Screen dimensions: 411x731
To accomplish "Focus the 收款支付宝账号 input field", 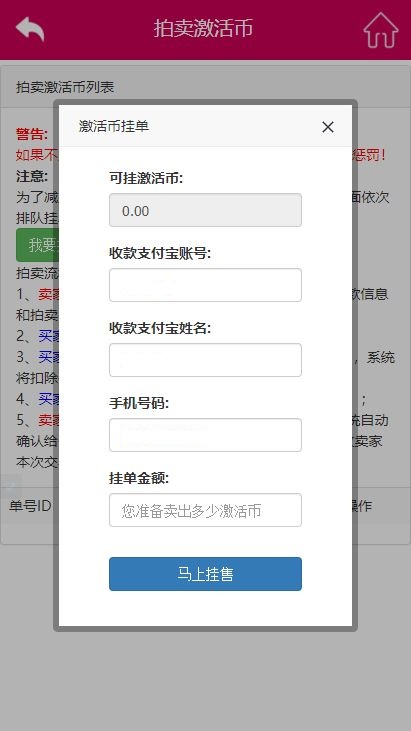I will coord(206,285).
